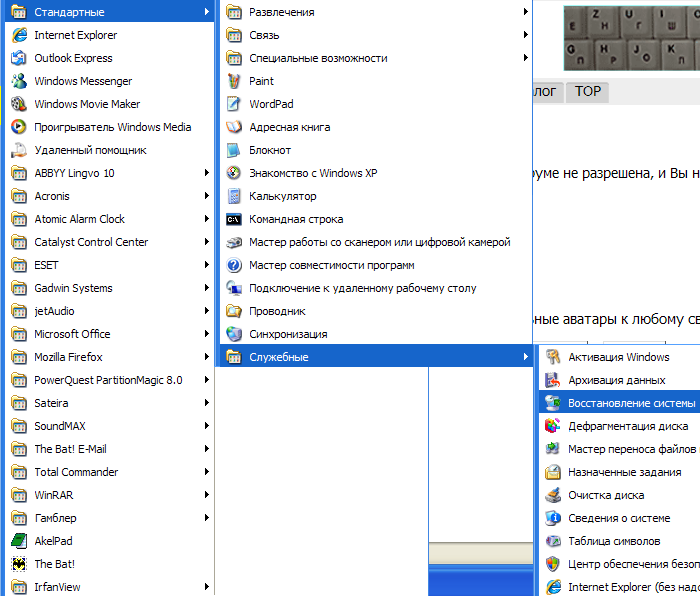
Task: Click the Калькулятор icon
Action: (x=234, y=196)
